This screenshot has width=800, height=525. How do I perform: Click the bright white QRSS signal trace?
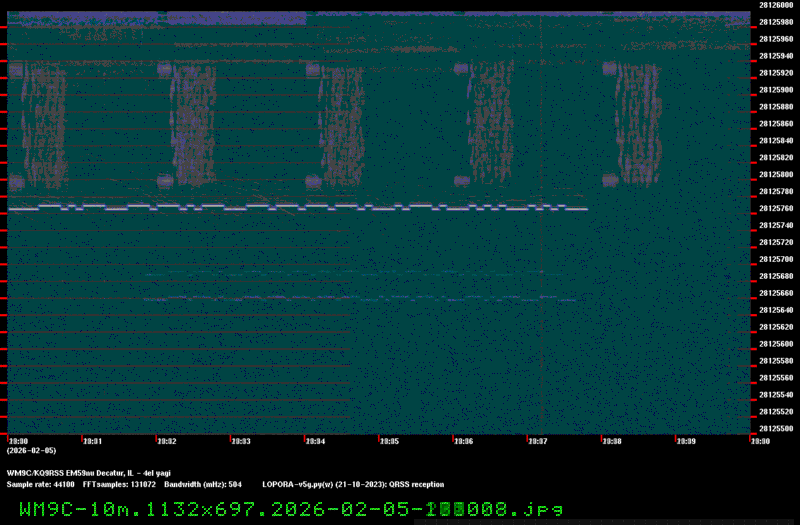pos(300,208)
